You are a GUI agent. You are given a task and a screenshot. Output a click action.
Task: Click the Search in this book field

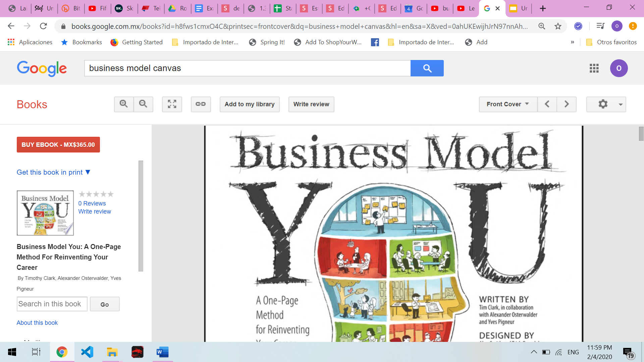point(52,304)
